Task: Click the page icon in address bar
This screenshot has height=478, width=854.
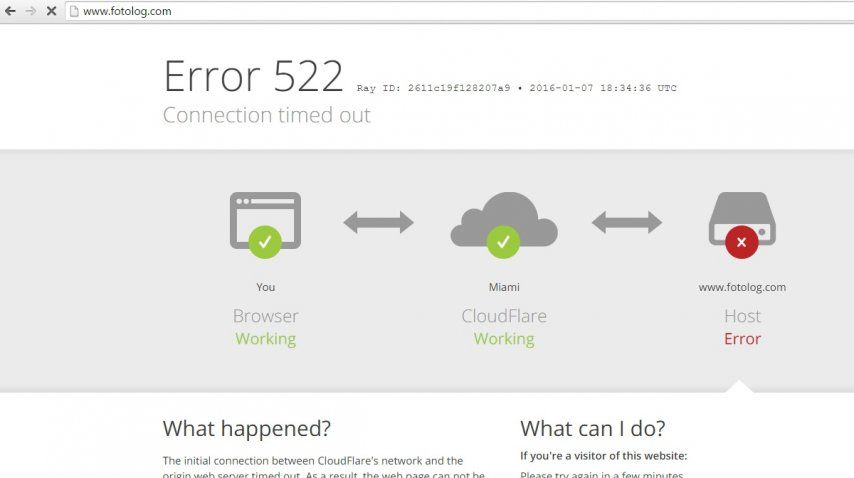Action: click(x=74, y=11)
